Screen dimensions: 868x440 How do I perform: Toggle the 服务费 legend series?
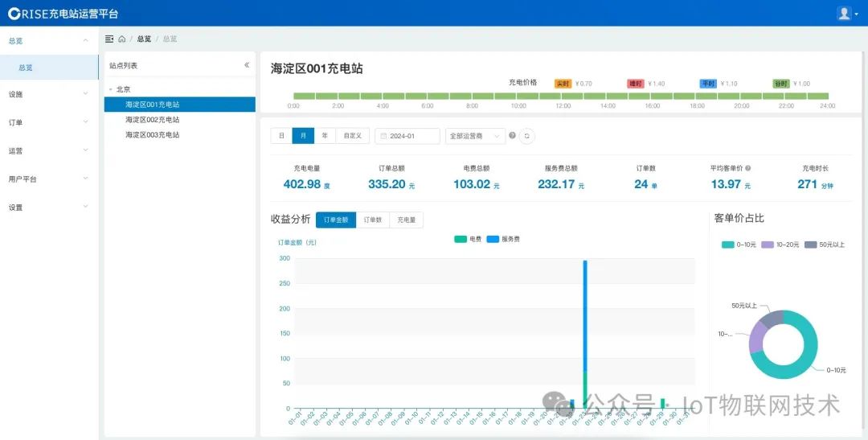(503, 239)
